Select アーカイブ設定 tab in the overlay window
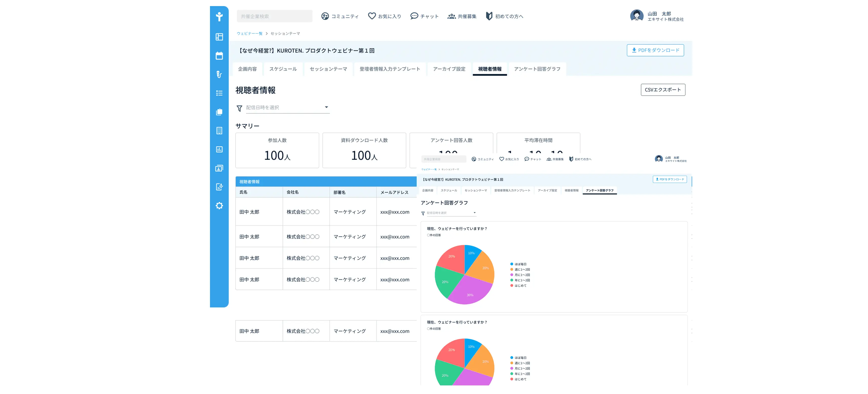The width and height of the screenshot is (868, 394). point(547,191)
